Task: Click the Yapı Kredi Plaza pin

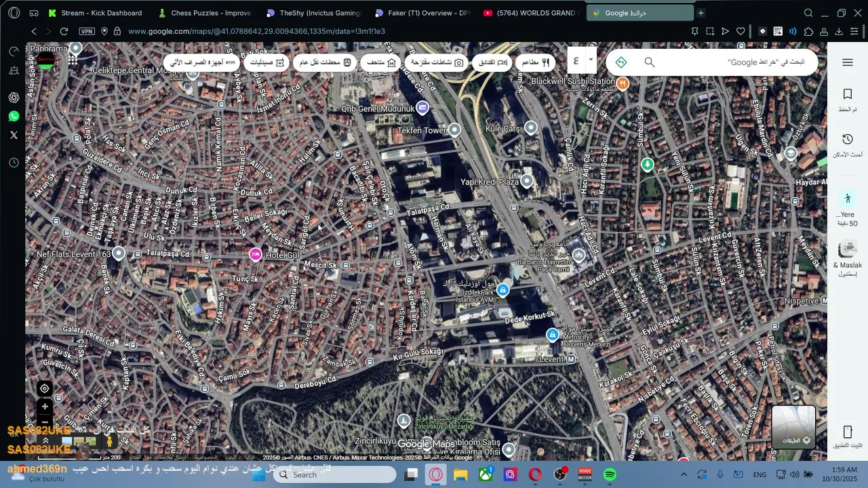Action: coord(526,181)
